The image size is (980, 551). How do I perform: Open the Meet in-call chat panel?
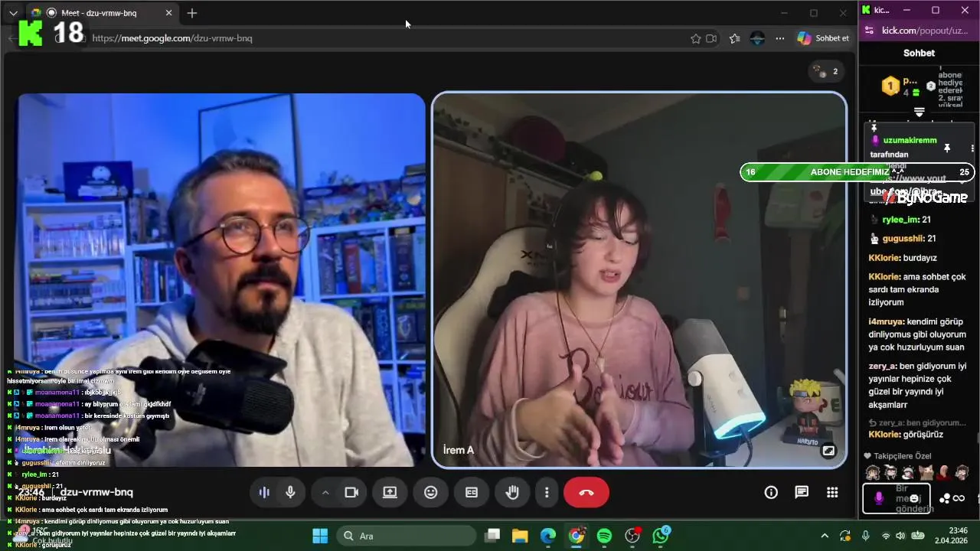click(802, 493)
